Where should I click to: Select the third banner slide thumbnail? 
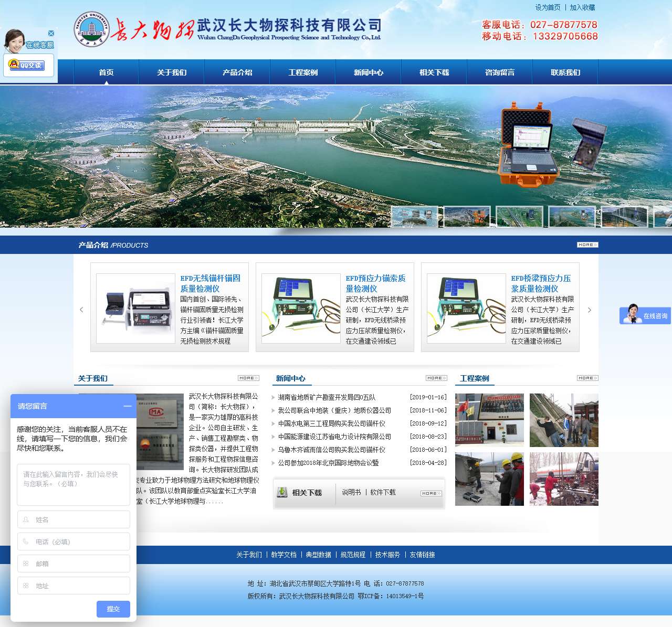pos(520,217)
